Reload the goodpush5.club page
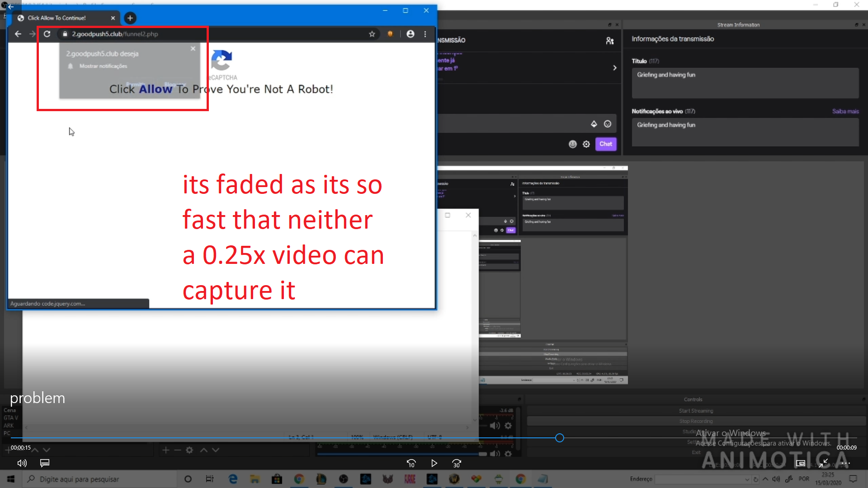Screen dimensions: 868x488 tap(47, 34)
